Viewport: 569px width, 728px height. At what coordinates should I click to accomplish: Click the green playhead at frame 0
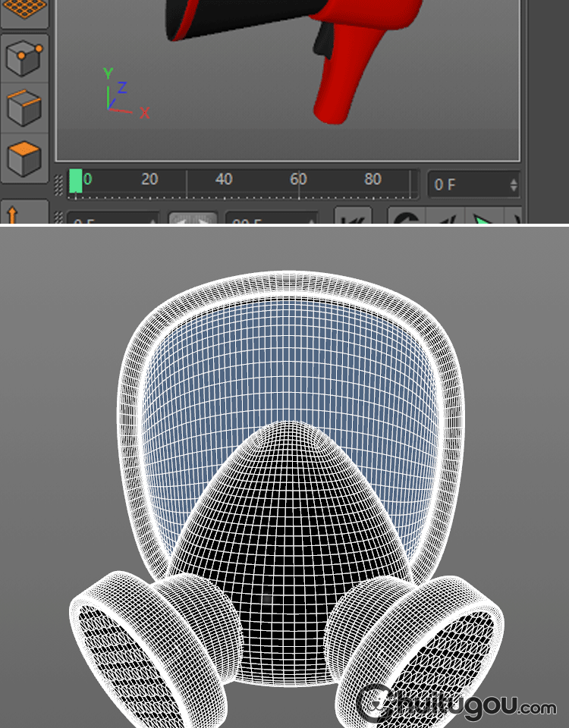75,180
